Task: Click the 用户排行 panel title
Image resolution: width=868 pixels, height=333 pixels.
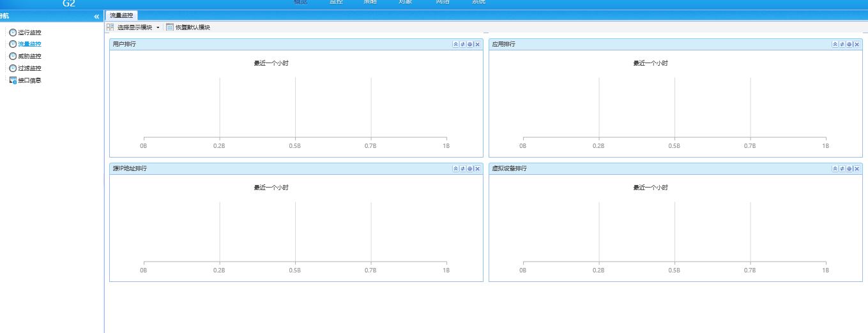Action: click(x=124, y=44)
